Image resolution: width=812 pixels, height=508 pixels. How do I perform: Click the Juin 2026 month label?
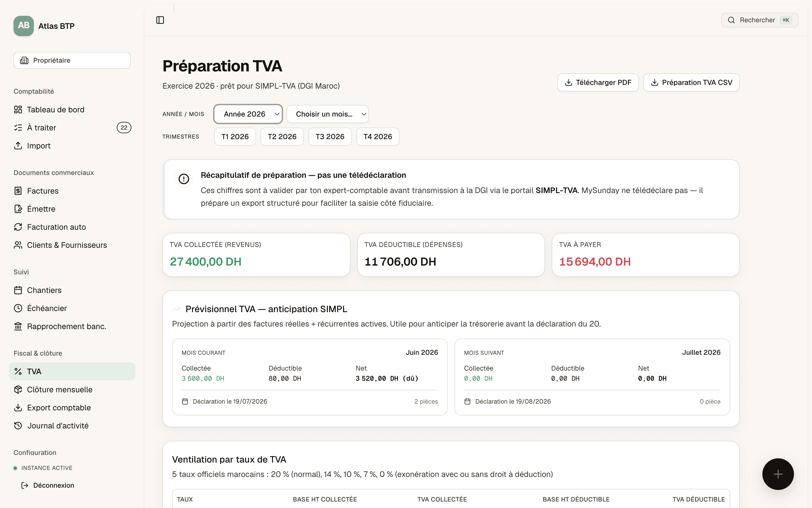(422, 352)
